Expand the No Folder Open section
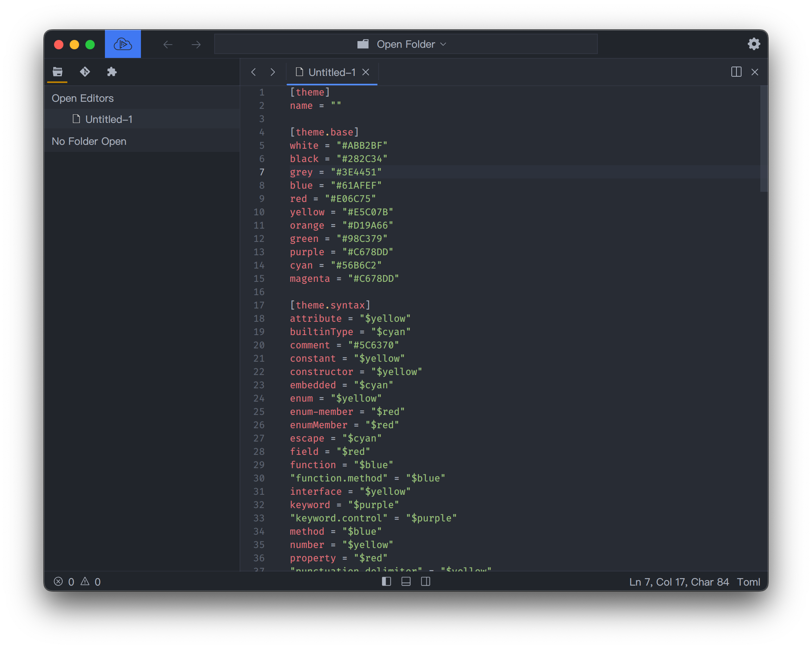 [89, 141]
